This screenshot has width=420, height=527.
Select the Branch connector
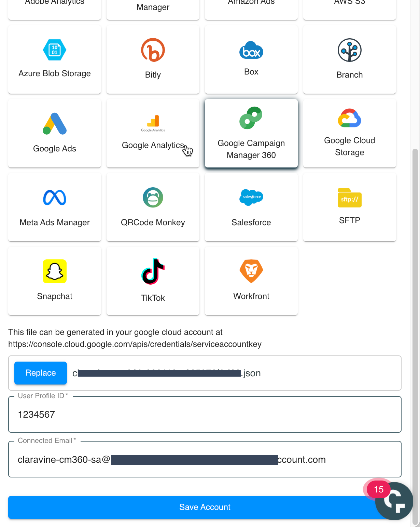tap(349, 59)
